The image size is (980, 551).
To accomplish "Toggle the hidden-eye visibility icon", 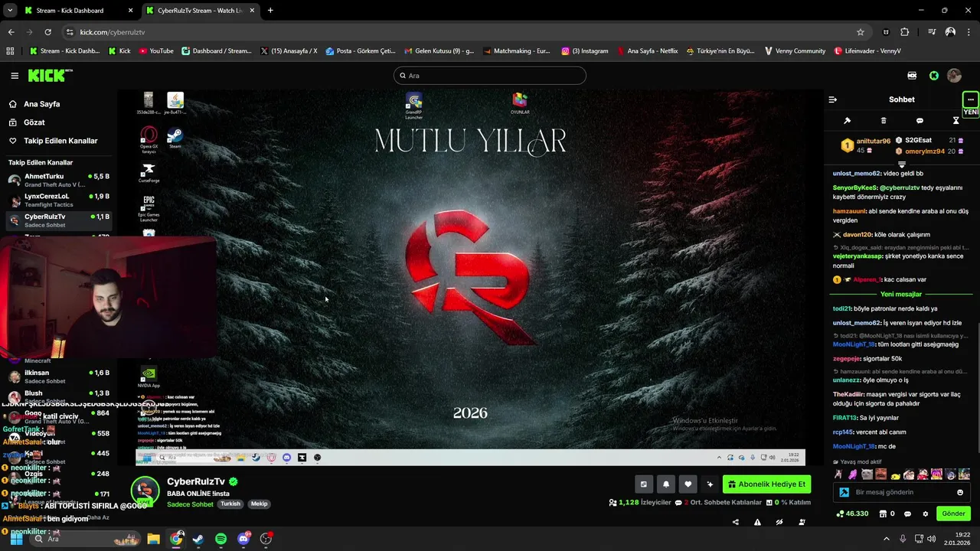I will click(x=779, y=522).
